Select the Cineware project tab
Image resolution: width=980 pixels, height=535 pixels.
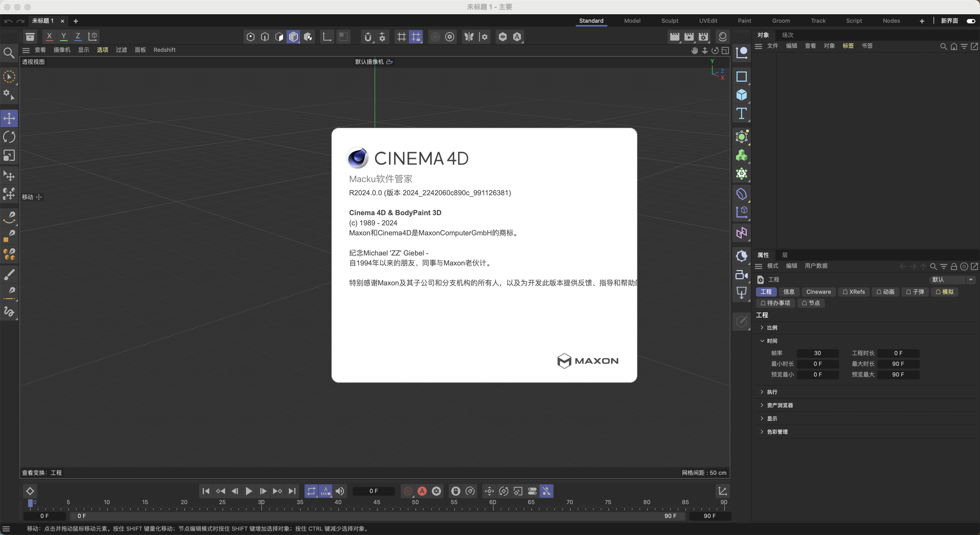[818, 292]
